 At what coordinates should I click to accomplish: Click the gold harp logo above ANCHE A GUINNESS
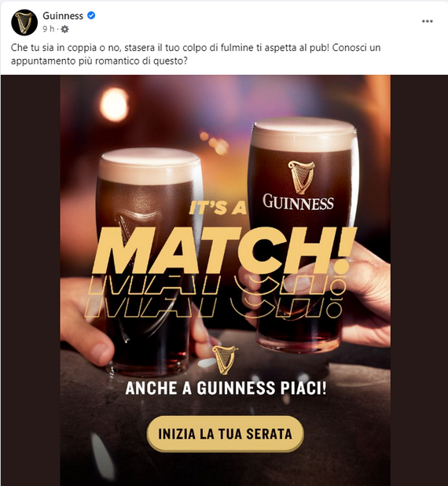[x=225, y=360]
